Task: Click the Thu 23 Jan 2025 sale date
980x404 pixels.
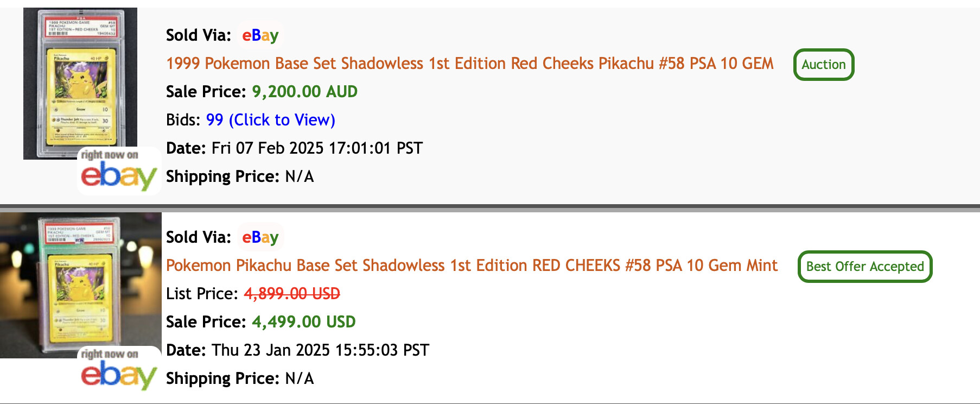Action: [320, 350]
